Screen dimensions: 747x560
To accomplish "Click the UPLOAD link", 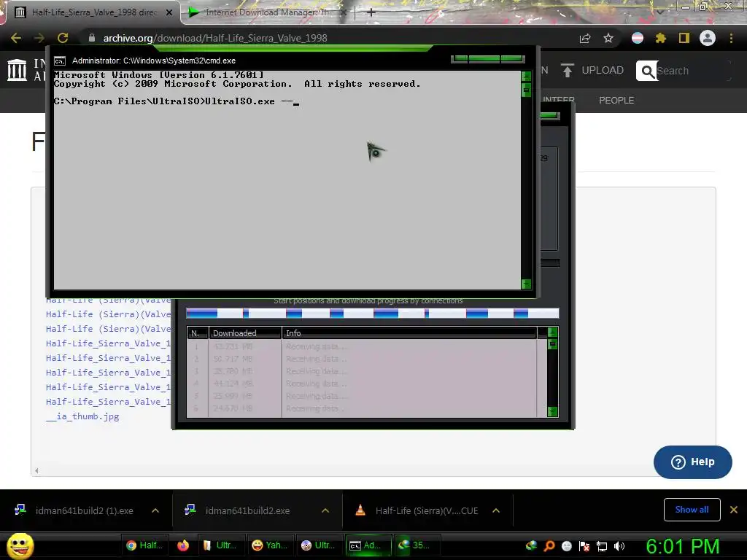I will (x=603, y=71).
